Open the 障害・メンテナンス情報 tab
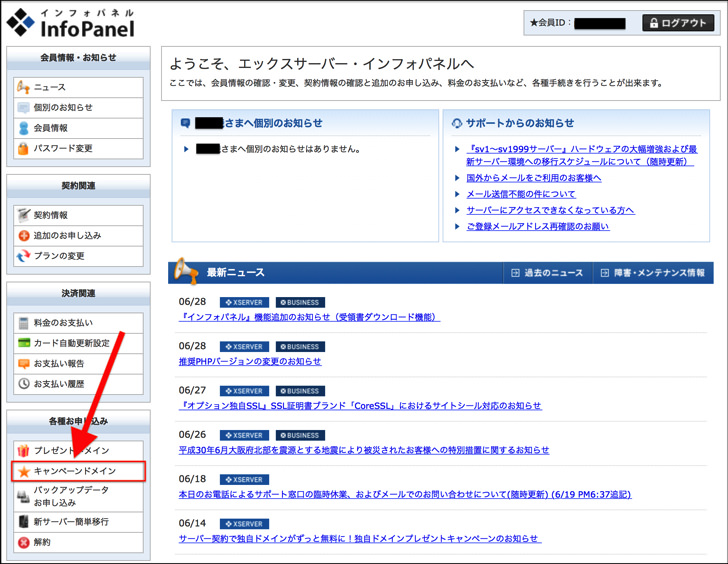 [654, 273]
